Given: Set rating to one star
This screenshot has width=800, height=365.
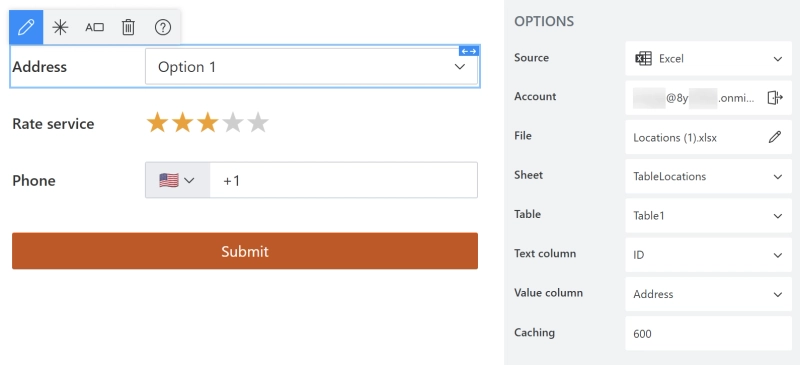Looking at the screenshot, I should [157, 123].
